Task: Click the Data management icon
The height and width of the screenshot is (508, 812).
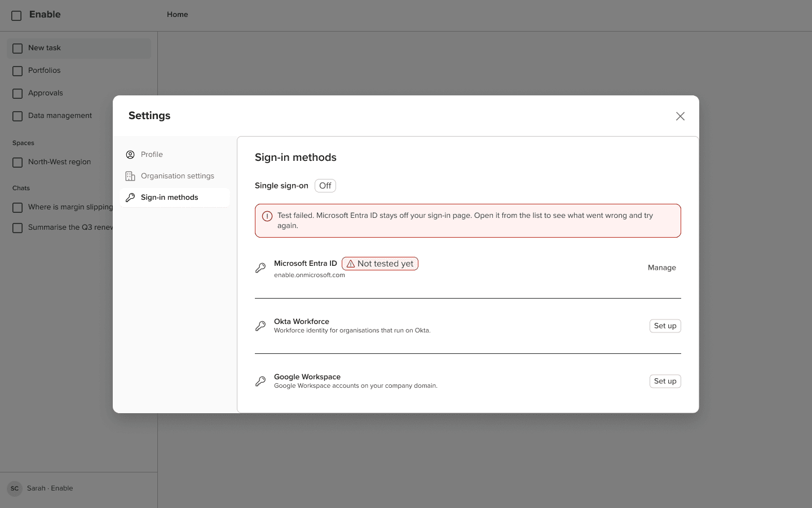Action: point(17,116)
